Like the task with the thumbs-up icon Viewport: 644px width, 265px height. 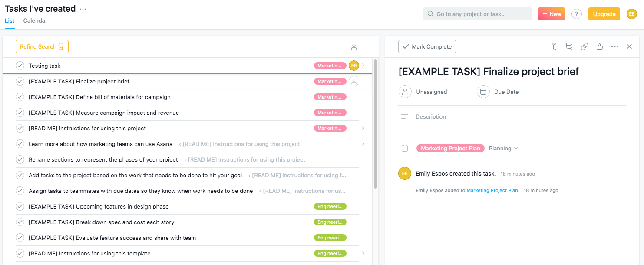point(600,46)
